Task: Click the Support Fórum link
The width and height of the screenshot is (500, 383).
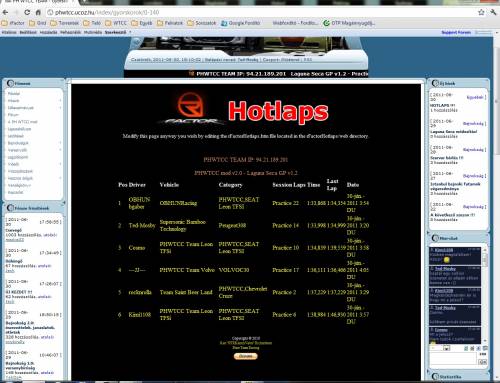Action: coord(456,32)
